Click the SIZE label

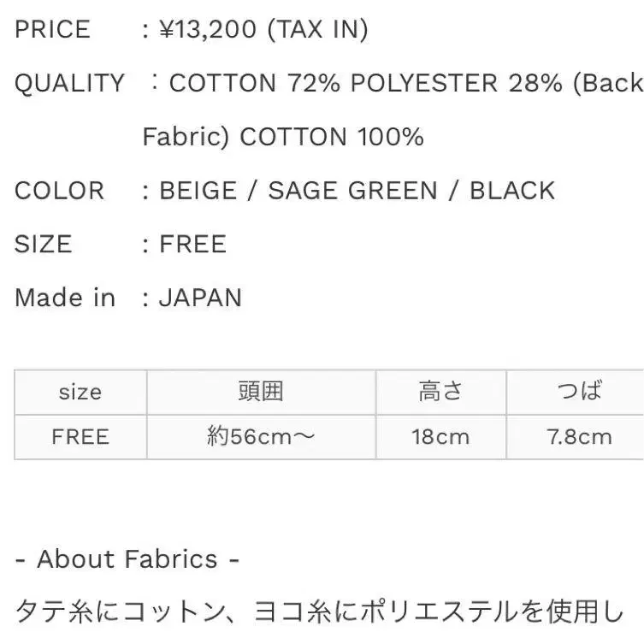[x=42, y=245]
